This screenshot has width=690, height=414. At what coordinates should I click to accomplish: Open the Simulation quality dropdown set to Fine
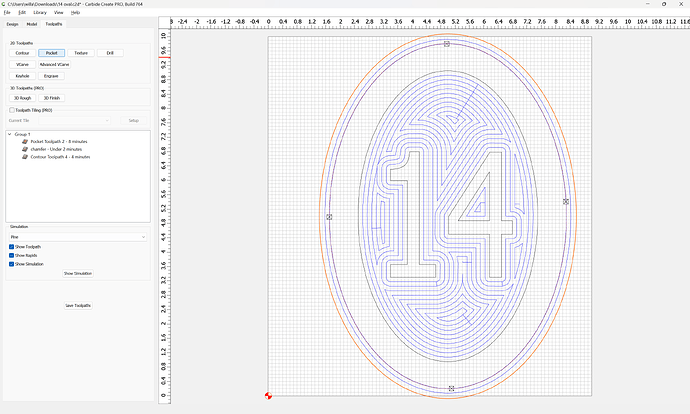click(77, 237)
